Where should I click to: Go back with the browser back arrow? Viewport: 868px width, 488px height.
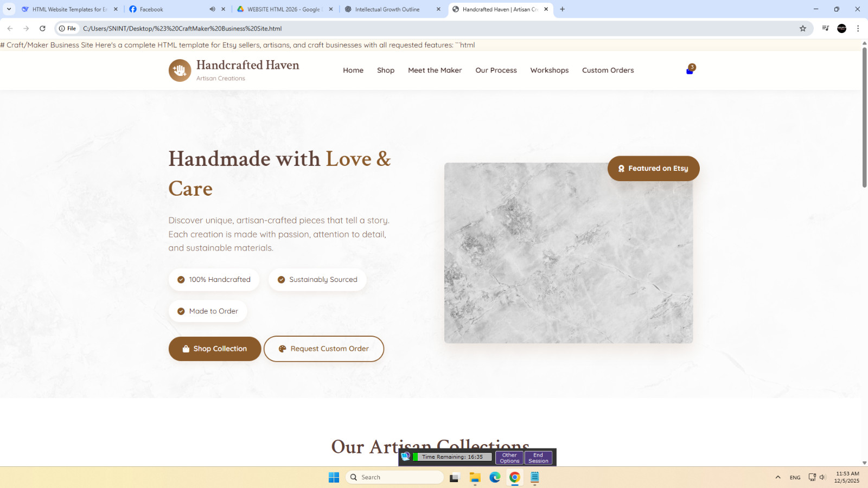pyautogui.click(x=10, y=29)
